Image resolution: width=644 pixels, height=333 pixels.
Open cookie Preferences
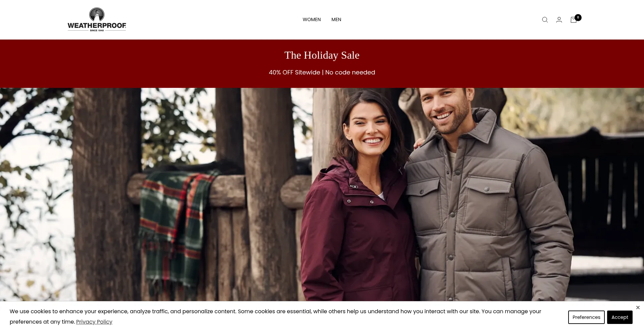coord(586,317)
